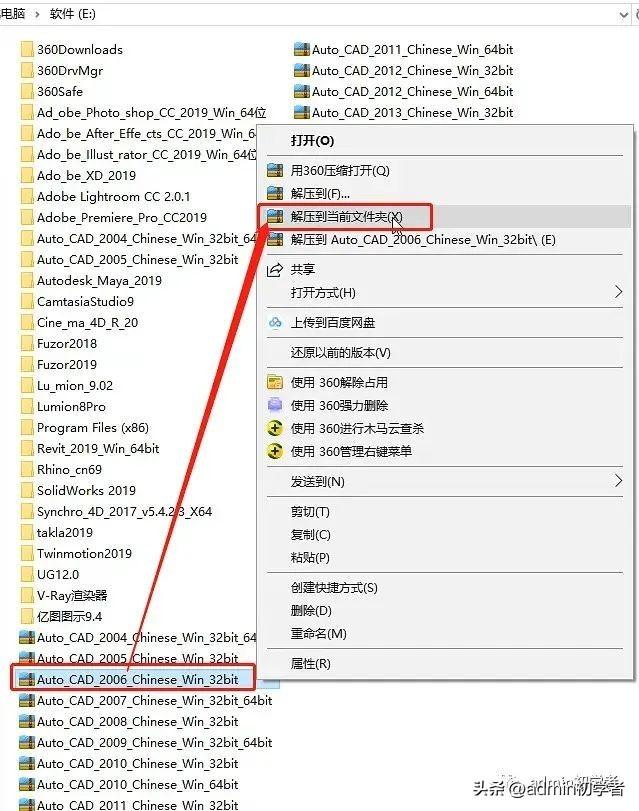Image resolution: width=639 pixels, height=811 pixels.
Task: Click archive icon of Auto_CAD_2012_Chinese_Win_64bit
Action: [301, 92]
